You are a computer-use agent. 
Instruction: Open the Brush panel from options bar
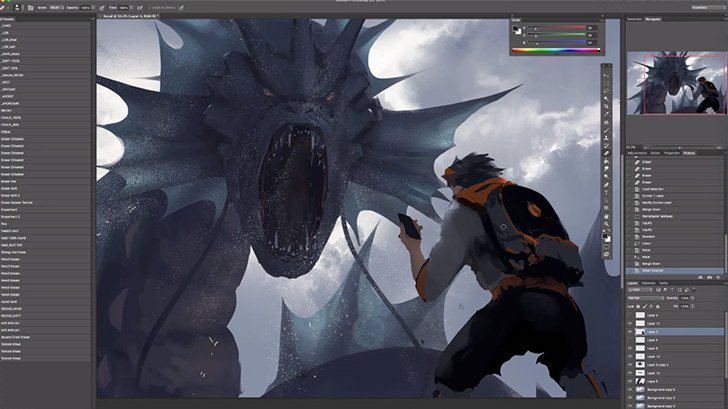click(x=31, y=7)
